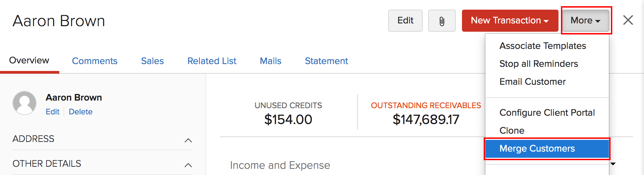Open the Mails tab

(270, 61)
